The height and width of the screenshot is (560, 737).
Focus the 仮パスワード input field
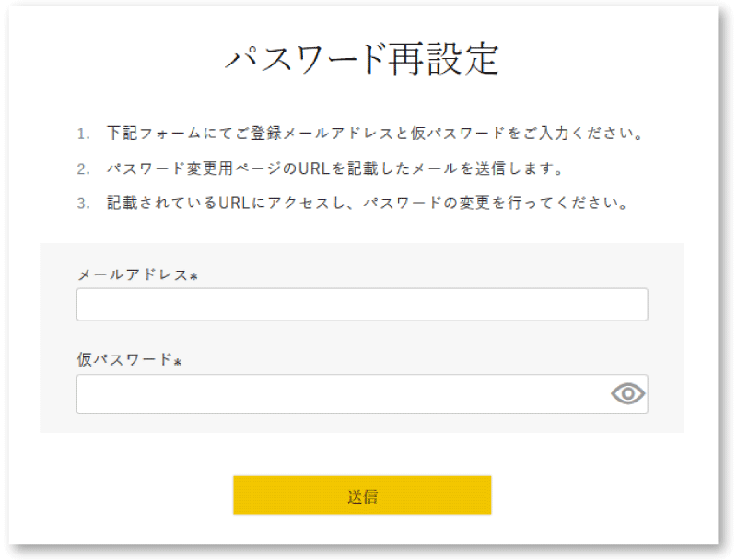tap(362, 393)
